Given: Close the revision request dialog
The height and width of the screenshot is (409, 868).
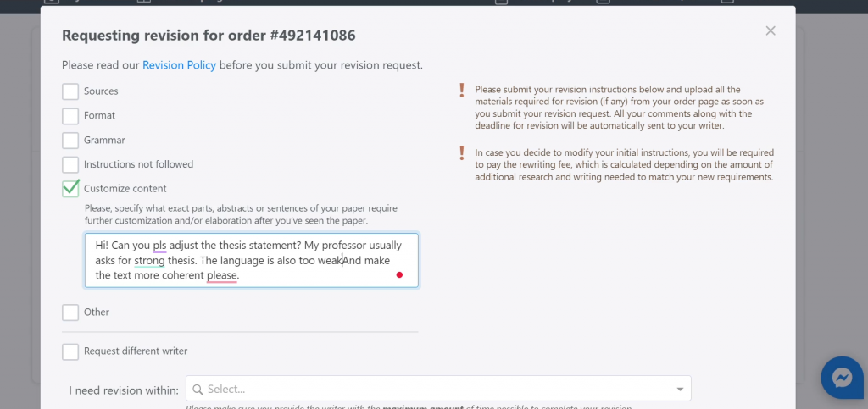Looking at the screenshot, I should pos(770,31).
